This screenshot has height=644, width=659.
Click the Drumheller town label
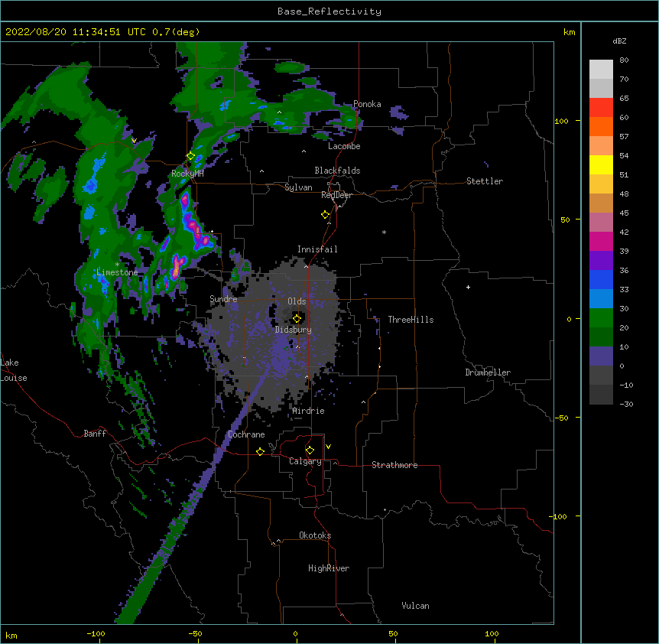[488, 372]
